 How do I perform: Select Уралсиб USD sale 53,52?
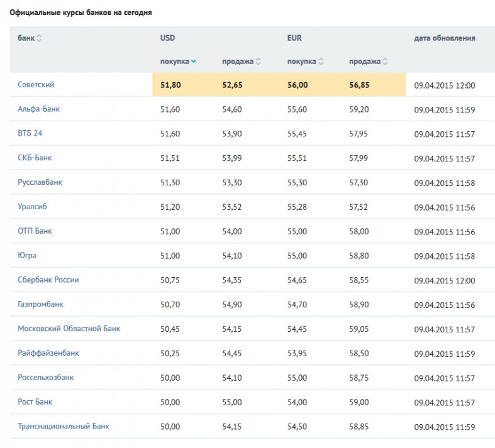231,207
